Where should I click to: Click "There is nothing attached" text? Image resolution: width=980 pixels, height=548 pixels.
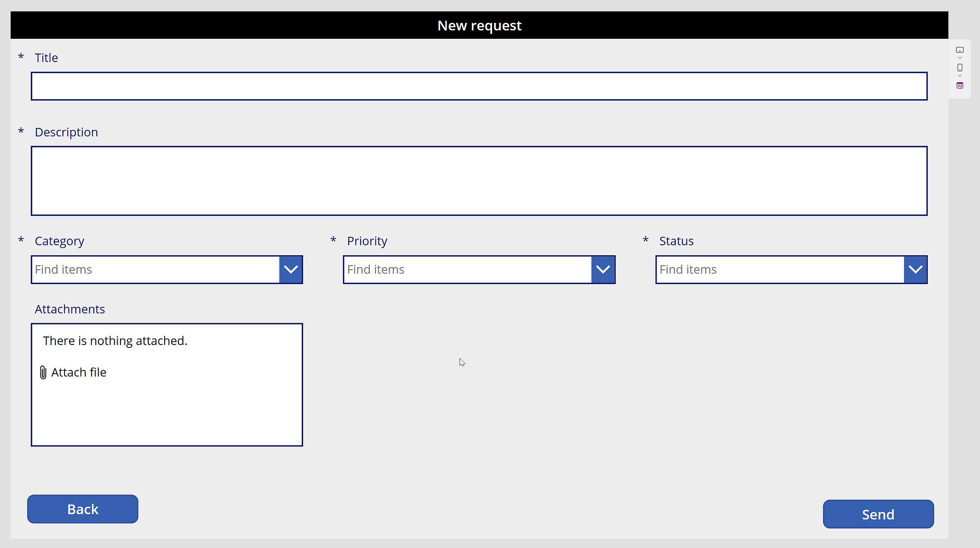pyautogui.click(x=115, y=341)
